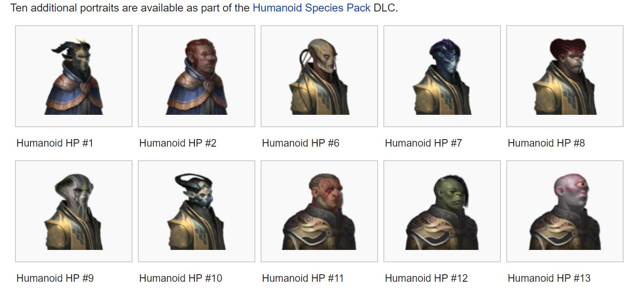Click the Humanoid HP #8 caption
Screen dimensions: 644x291
pyautogui.click(x=546, y=143)
